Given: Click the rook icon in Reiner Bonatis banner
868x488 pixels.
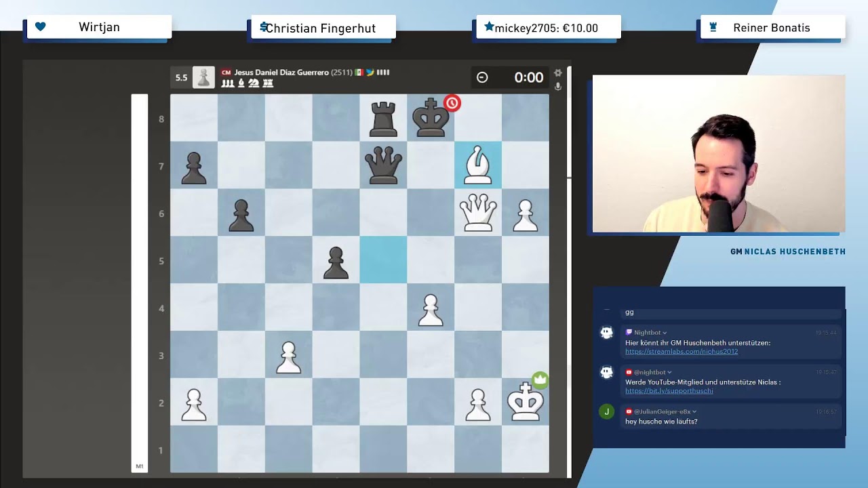Looking at the screenshot, I should 713,28.
